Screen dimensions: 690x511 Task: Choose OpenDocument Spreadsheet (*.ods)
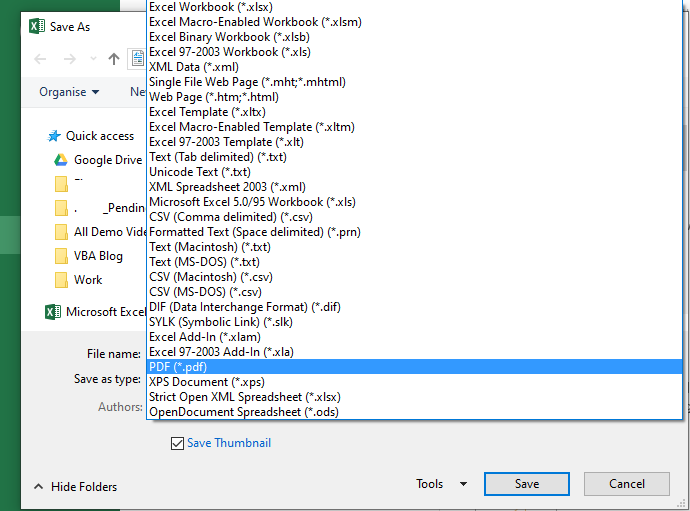(x=414, y=411)
